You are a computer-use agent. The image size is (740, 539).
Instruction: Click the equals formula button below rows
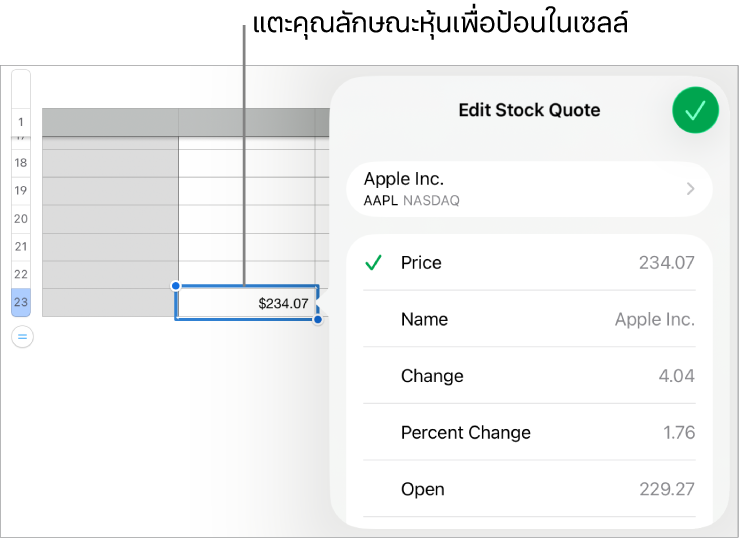(x=22, y=338)
